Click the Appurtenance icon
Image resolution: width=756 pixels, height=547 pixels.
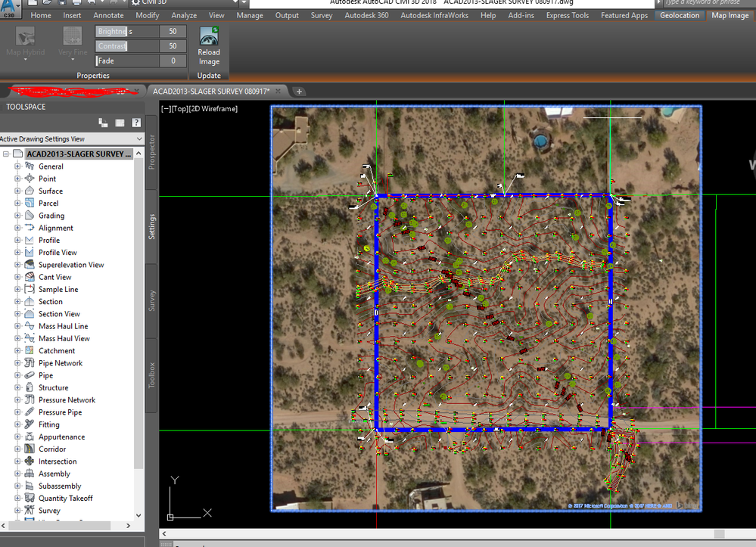click(x=30, y=436)
